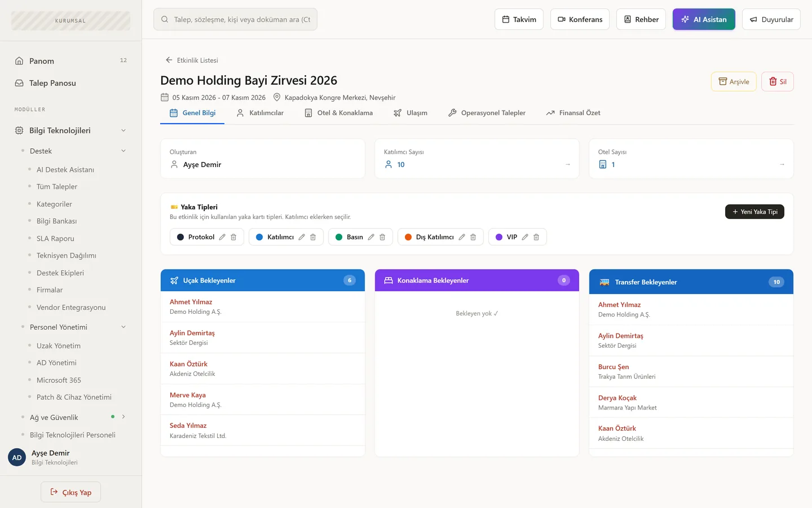Edit the Protokol badge type

222,237
